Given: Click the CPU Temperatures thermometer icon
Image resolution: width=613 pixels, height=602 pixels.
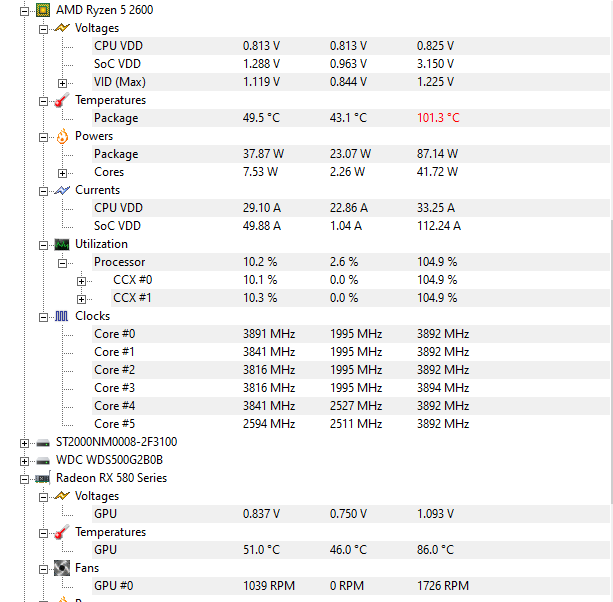Looking at the screenshot, I should point(62,100).
